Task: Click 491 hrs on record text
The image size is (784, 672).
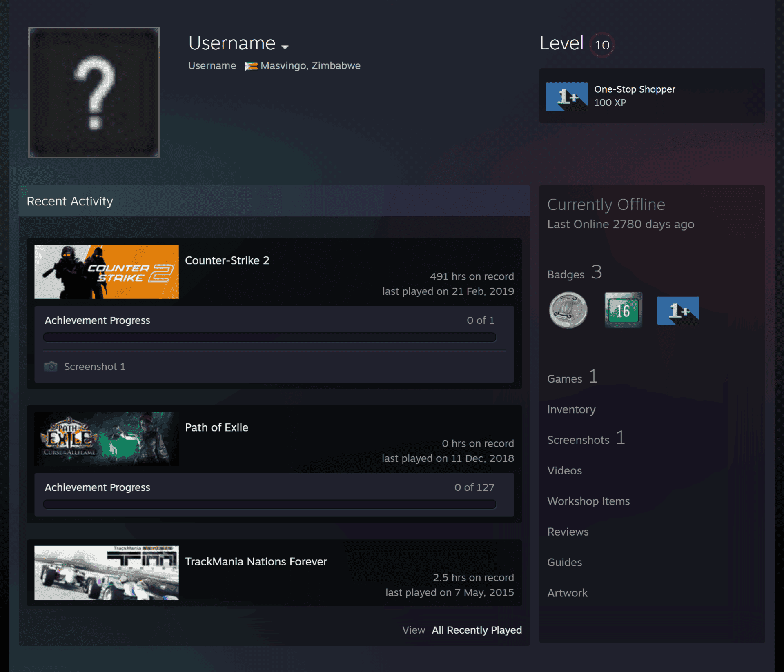Action: point(472,276)
